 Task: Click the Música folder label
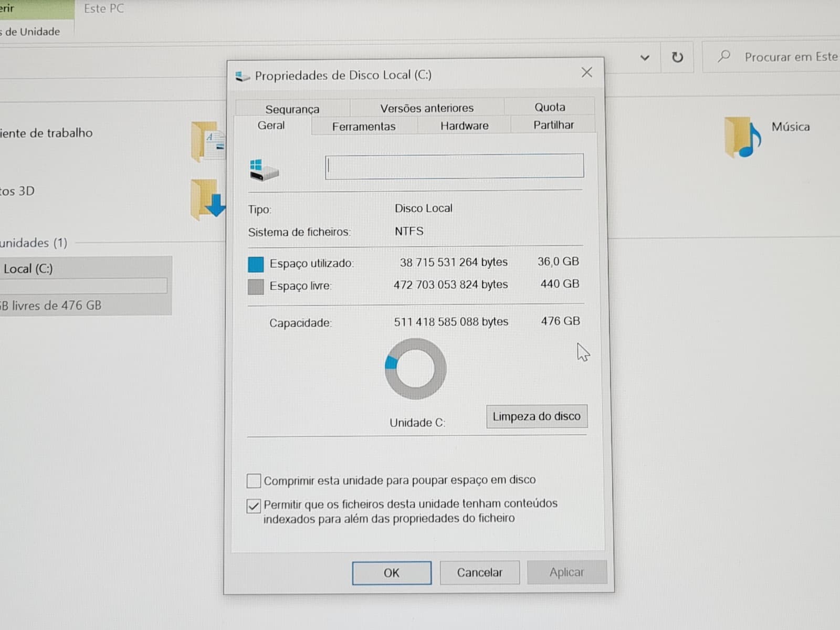pyautogui.click(x=791, y=127)
